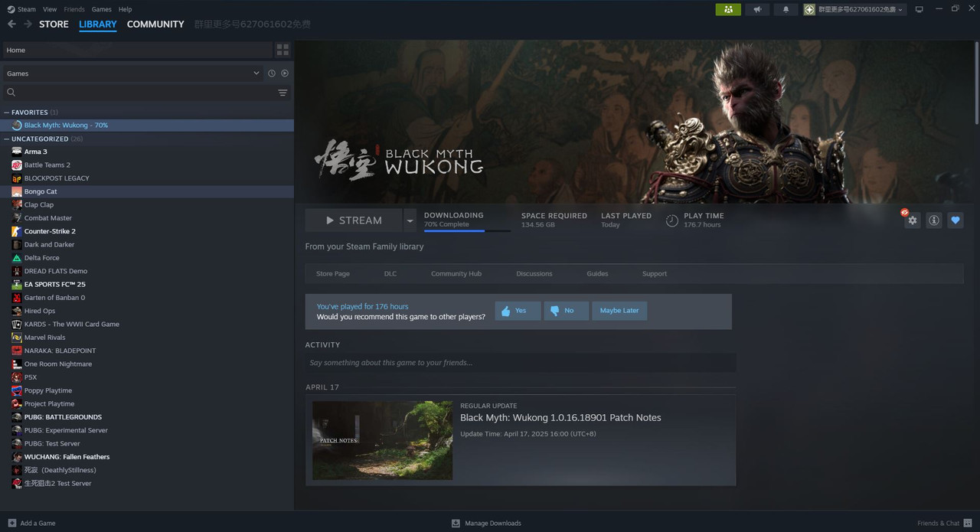The image size is (980, 532).
Task: Click the Add a Game plus icon
Action: [11, 523]
